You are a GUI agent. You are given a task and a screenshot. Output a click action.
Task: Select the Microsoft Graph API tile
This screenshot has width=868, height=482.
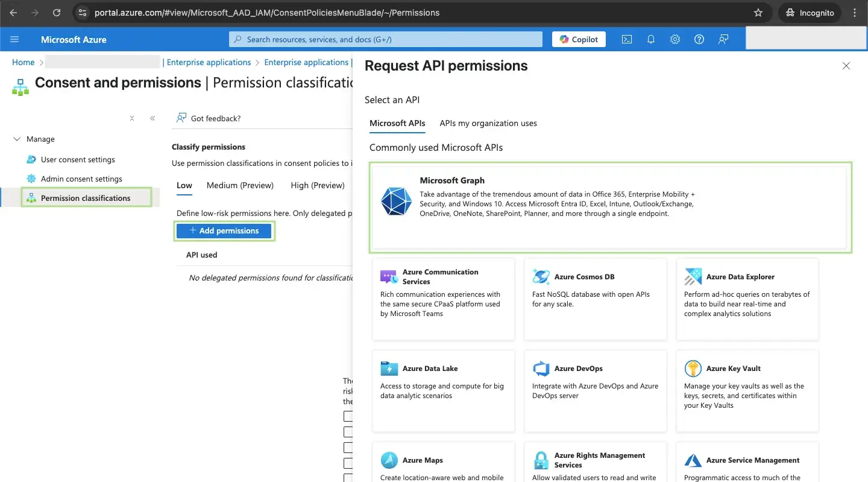pos(609,206)
